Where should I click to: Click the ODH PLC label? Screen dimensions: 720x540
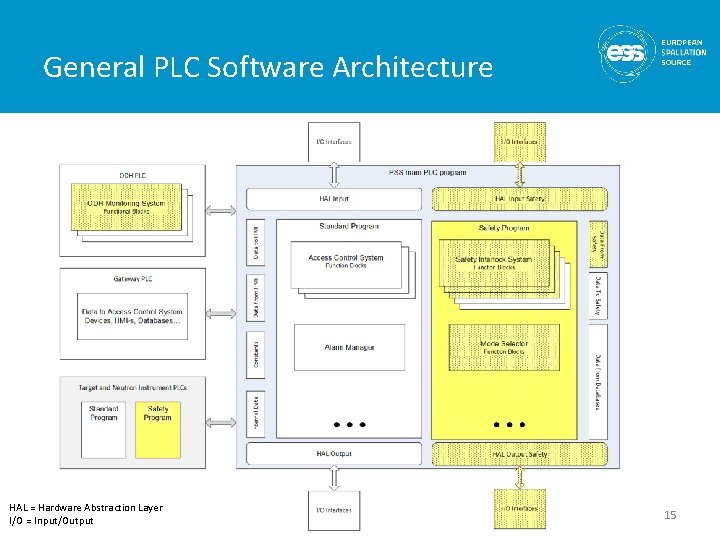point(133,176)
